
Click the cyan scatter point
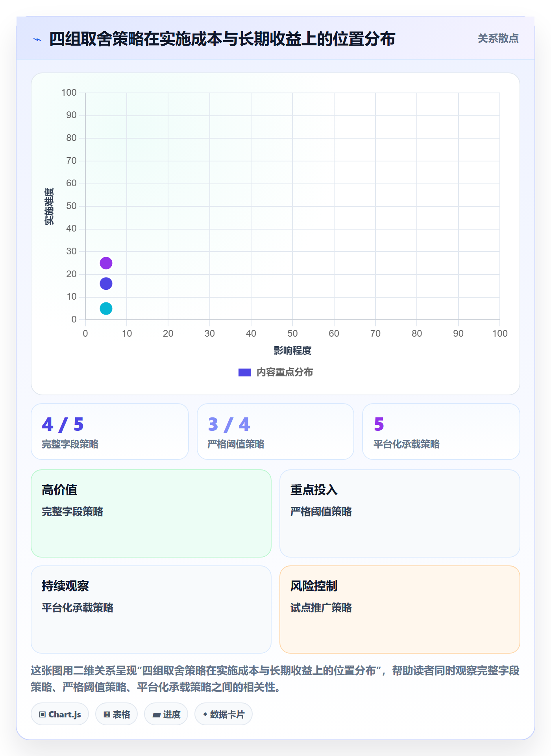coord(106,308)
